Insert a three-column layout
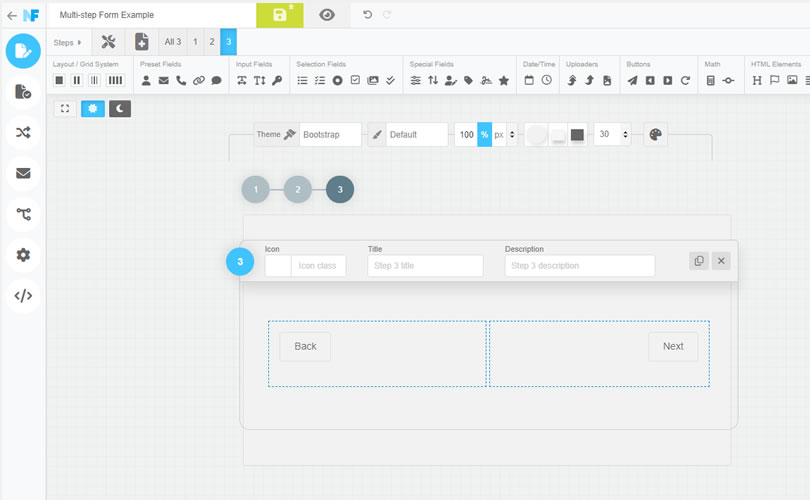This screenshot has height=500, width=810. click(94, 80)
